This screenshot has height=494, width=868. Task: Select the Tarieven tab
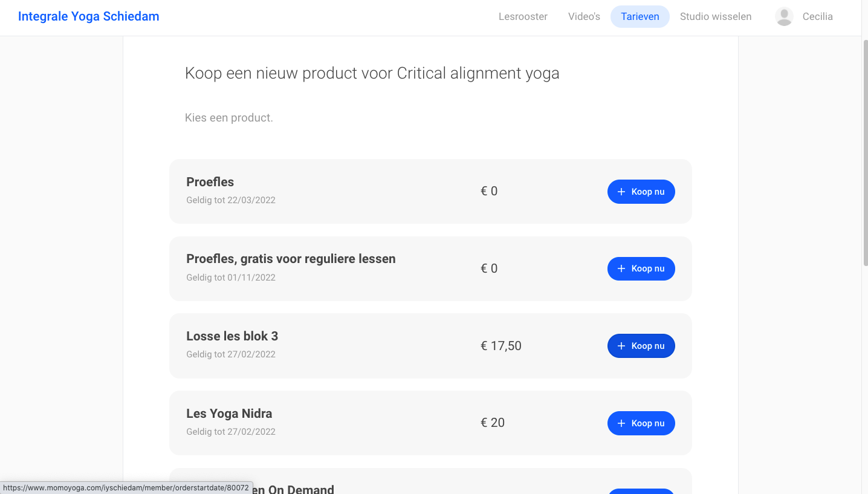(640, 17)
